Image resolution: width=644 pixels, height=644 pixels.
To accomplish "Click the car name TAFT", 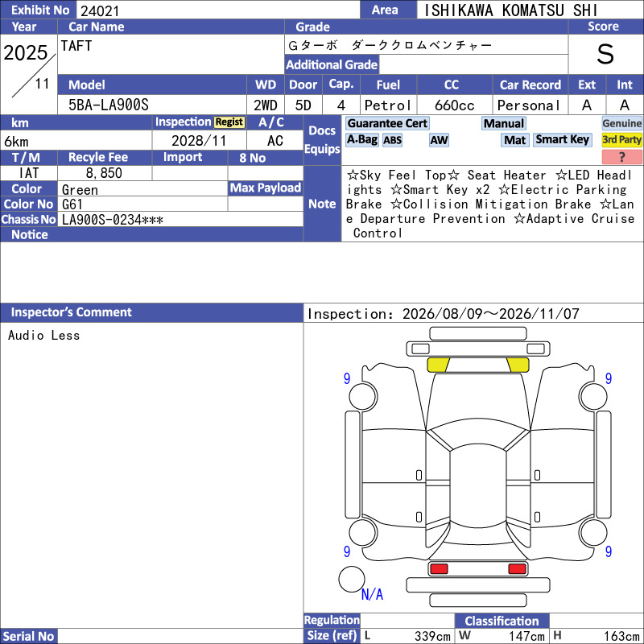I will [76, 46].
